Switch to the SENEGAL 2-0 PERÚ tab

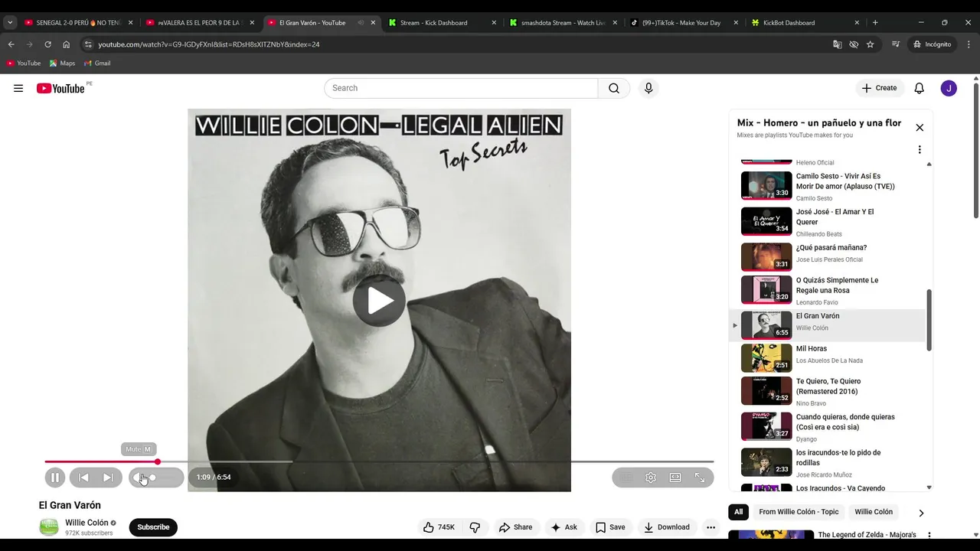[77, 23]
